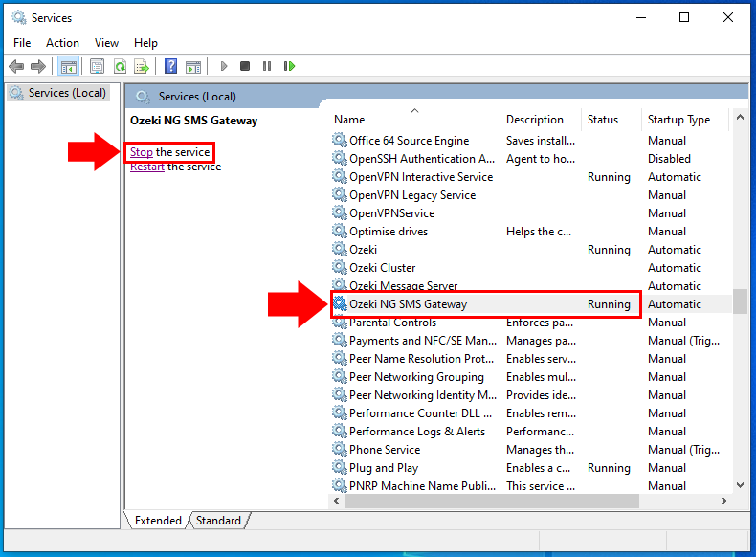Open Help with blue question icon
The image size is (756, 557).
(x=170, y=66)
